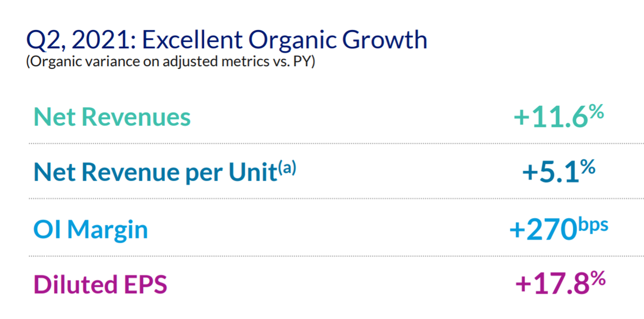Select the Diluted EPS label
Viewport: 644px width, 319px height.
point(100,284)
